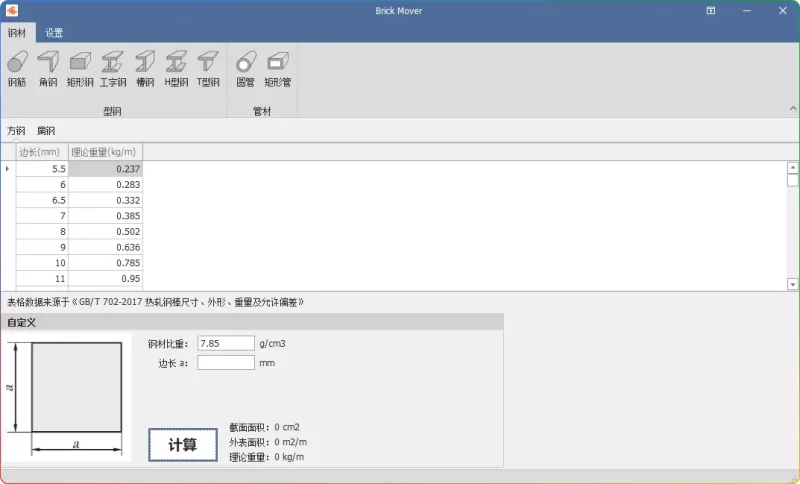Select the weight cell 0.636
The width and height of the screenshot is (800, 484).
(x=106, y=247)
